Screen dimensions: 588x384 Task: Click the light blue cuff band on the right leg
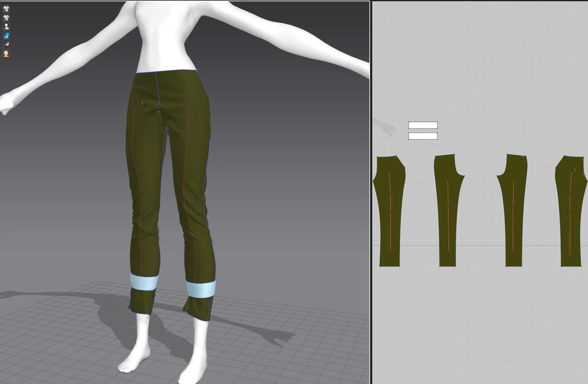click(x=201, y=289)
